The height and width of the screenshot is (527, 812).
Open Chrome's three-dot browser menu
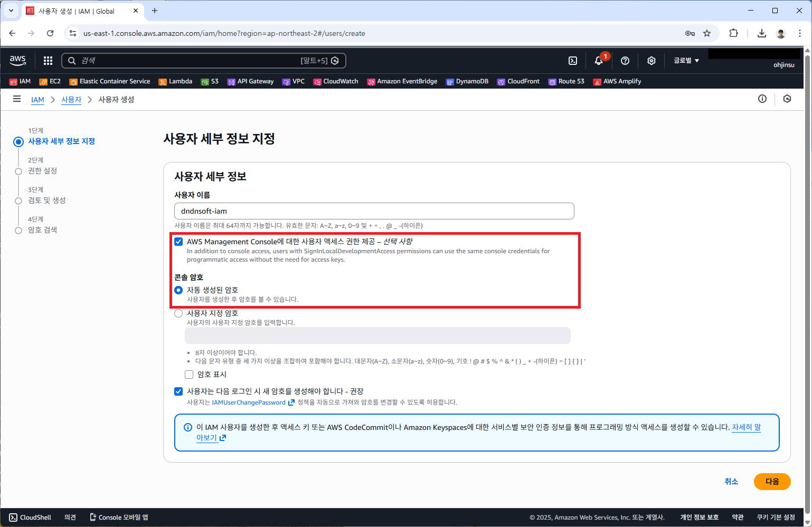(x=801, y=33)
